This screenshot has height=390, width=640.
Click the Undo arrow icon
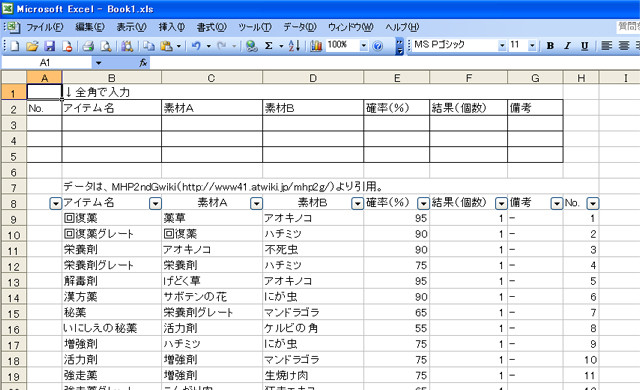pyautogui.click(x=196, y=46)
